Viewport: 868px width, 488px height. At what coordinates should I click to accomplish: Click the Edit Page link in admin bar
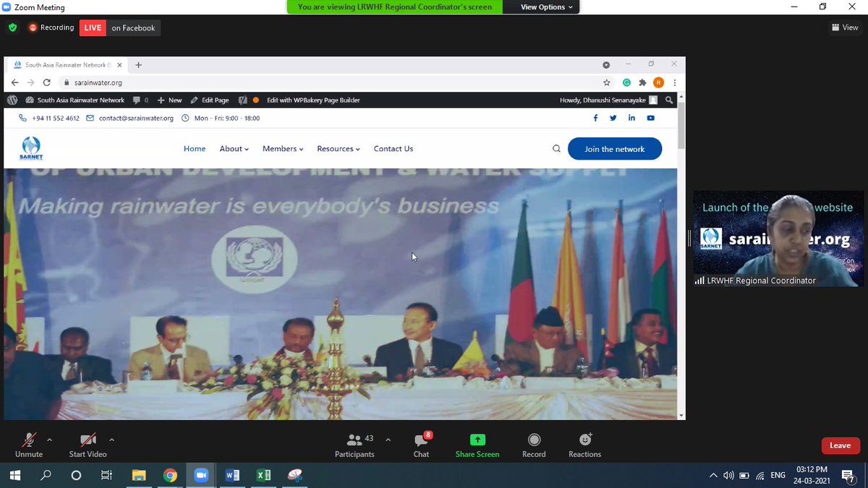[209, 100]
